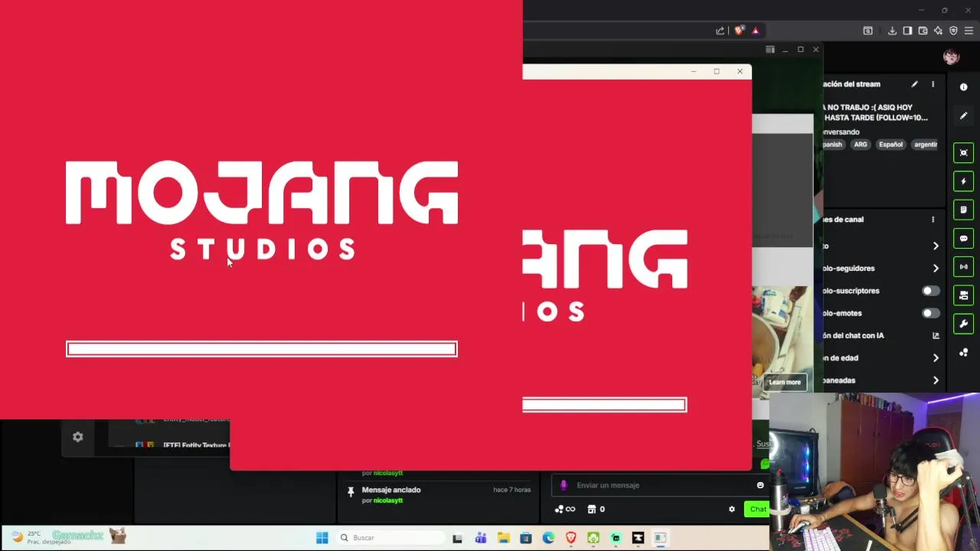Click the purple chat identity badge icon
The height and width of the screenshot is (551, 980).
[x=564, y=485]
